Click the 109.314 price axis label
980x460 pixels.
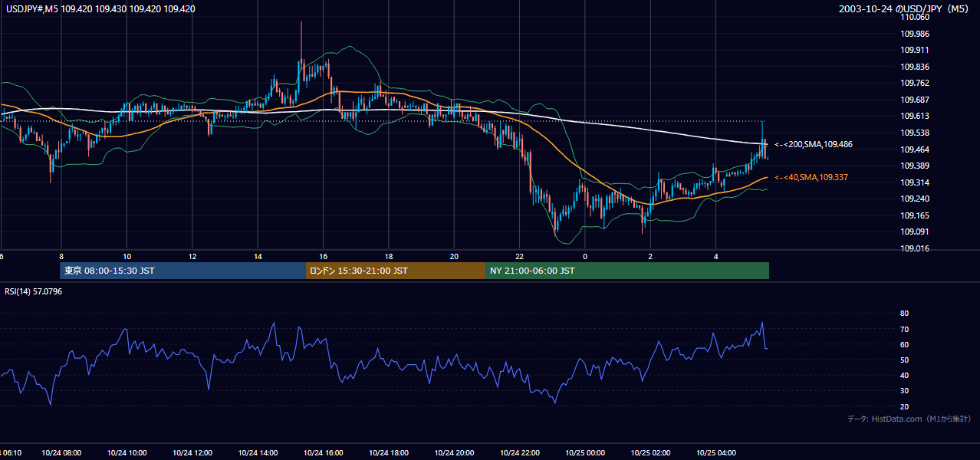pos(916,182)
